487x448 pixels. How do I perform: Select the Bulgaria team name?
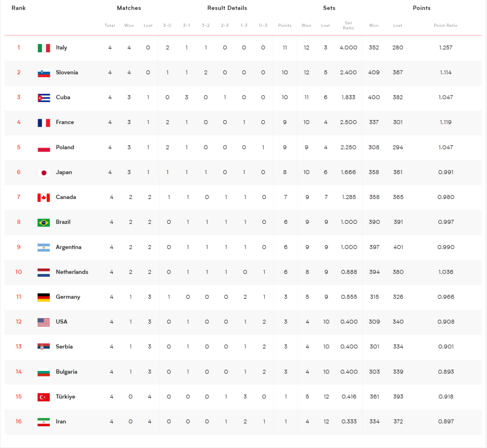point(66,371)
